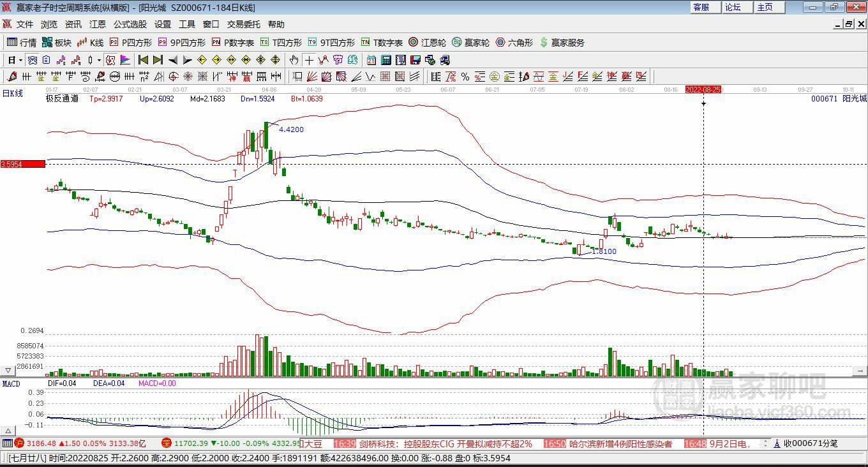Open the T四方形 time square
This screenshot has width=868, height=467.
coord(281,43)
